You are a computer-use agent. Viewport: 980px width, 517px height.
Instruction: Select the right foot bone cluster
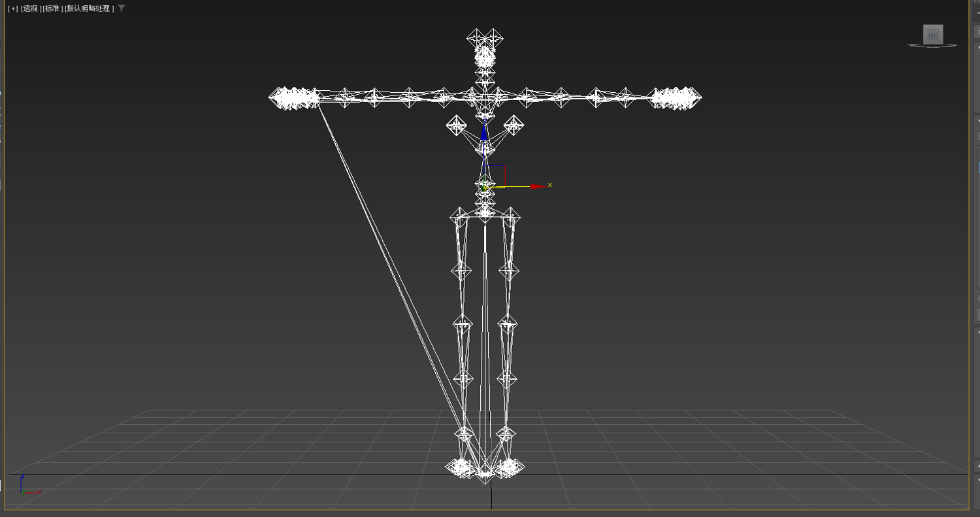(x=509, y=467)
